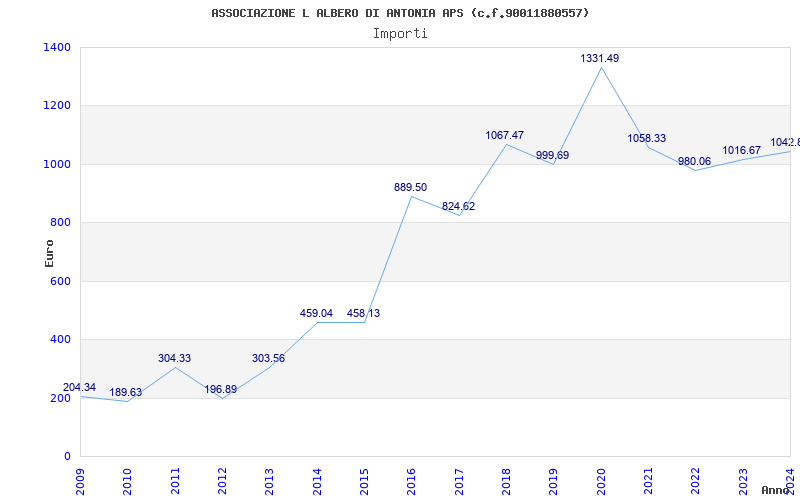Click the Euro axis label

pos(49,253)
